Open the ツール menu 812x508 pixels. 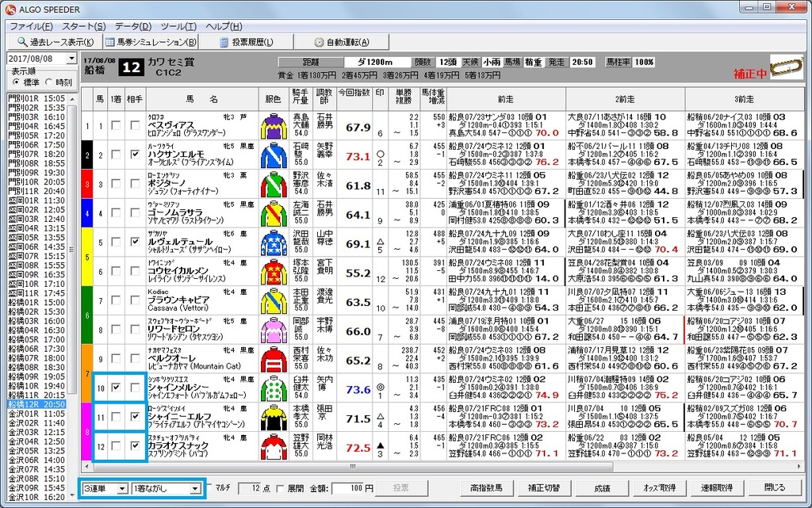[178, 26]
